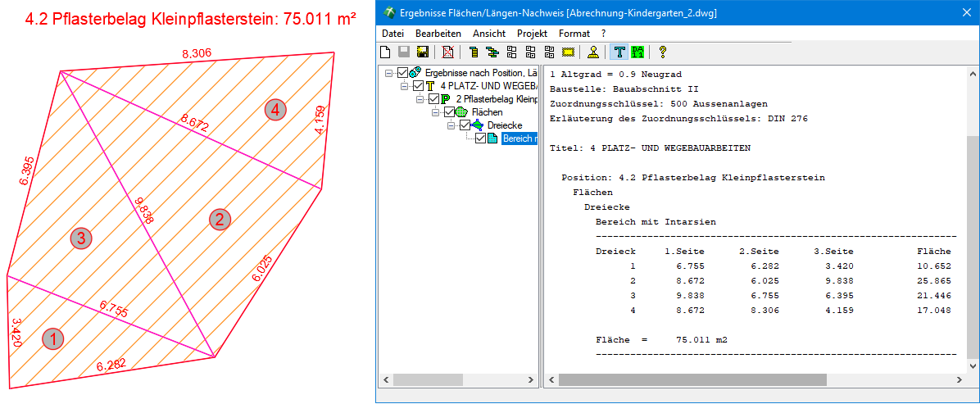
Task: Click the yellow stamp toolbar icon
Action: (593, 52)
